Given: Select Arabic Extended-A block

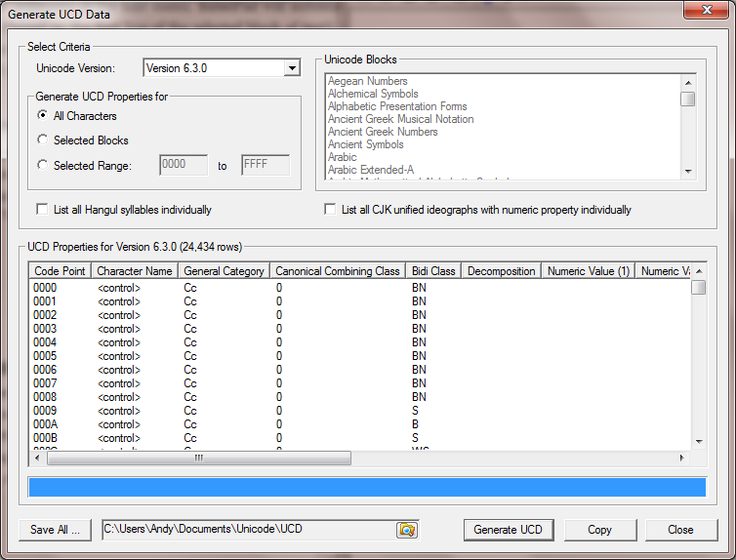Looking at the screenshot, I should [371, 170].
